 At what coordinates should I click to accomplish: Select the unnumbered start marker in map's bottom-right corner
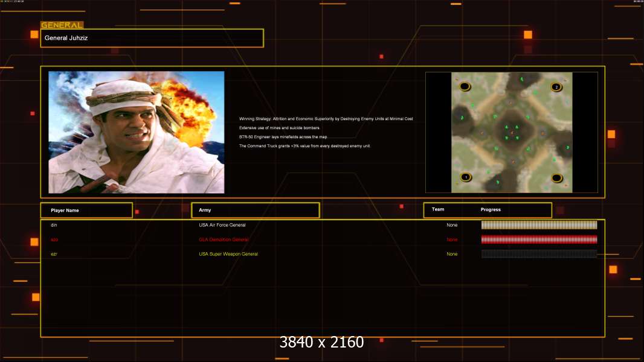point(556,178)
